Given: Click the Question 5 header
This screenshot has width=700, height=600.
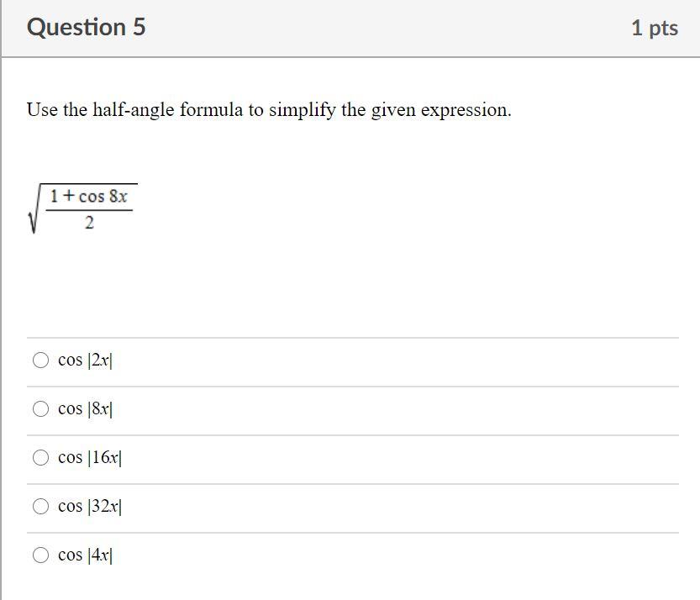Looking at the screenshot, I should 87,26.
